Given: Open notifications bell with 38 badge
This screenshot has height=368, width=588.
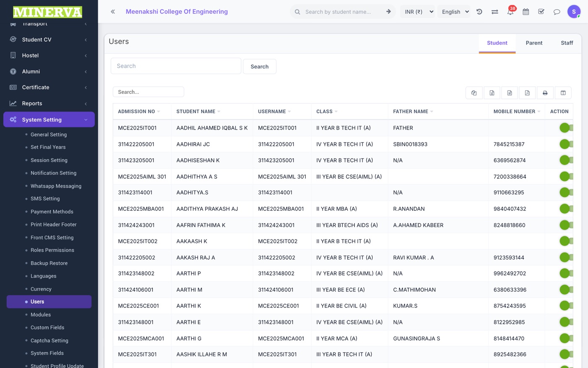Looking at the screenshot, I should (510, 11).
